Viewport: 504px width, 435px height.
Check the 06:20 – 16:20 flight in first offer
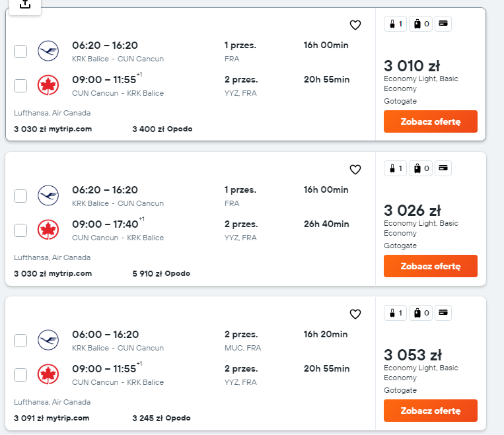20,51
